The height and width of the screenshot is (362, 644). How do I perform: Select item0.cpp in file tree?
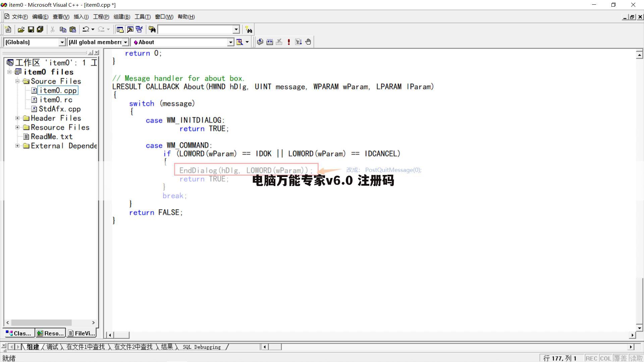[x=58, y=90]
